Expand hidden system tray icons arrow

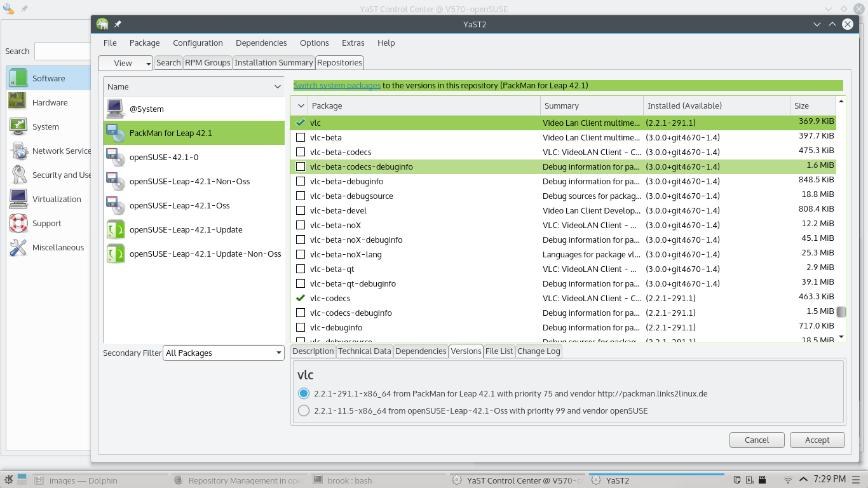803,480
